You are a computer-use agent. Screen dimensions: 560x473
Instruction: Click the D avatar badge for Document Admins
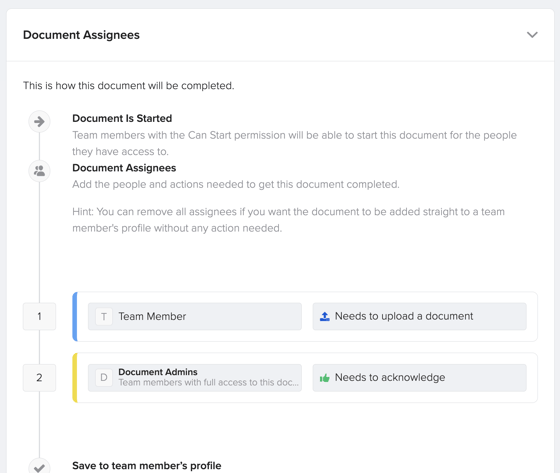[104, 378]
